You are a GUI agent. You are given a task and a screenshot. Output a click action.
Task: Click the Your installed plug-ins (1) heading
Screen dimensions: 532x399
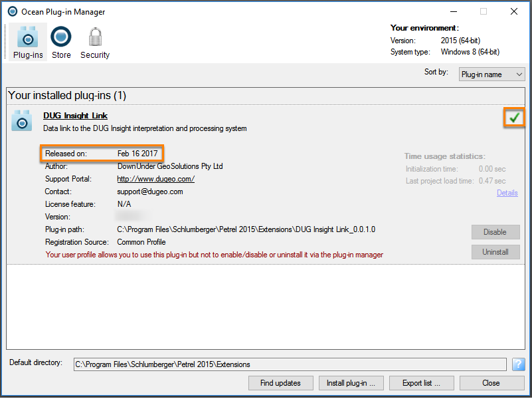tap(67, 95)
